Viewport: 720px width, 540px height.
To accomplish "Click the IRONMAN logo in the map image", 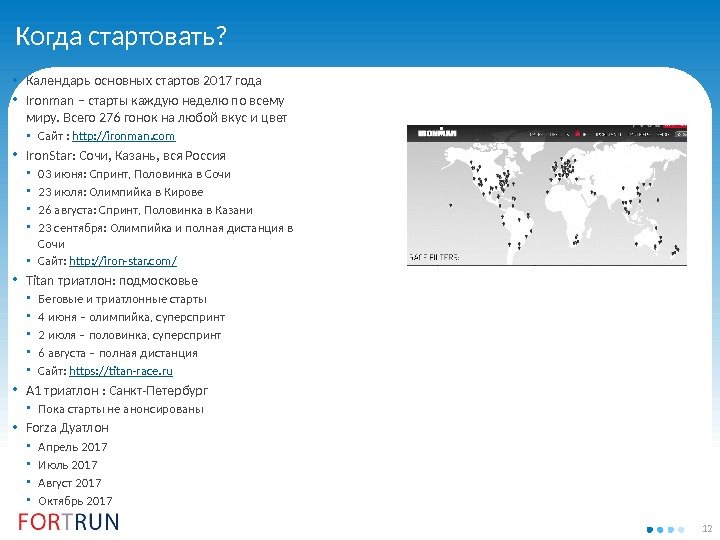I will pyautogui.click(x=437, y=133).
